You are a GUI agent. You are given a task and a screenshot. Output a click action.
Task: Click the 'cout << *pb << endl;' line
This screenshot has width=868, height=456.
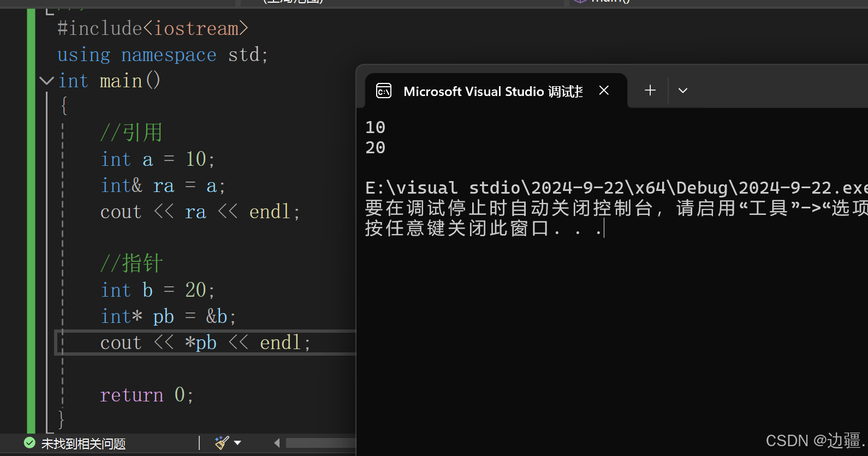click(205, 343)
